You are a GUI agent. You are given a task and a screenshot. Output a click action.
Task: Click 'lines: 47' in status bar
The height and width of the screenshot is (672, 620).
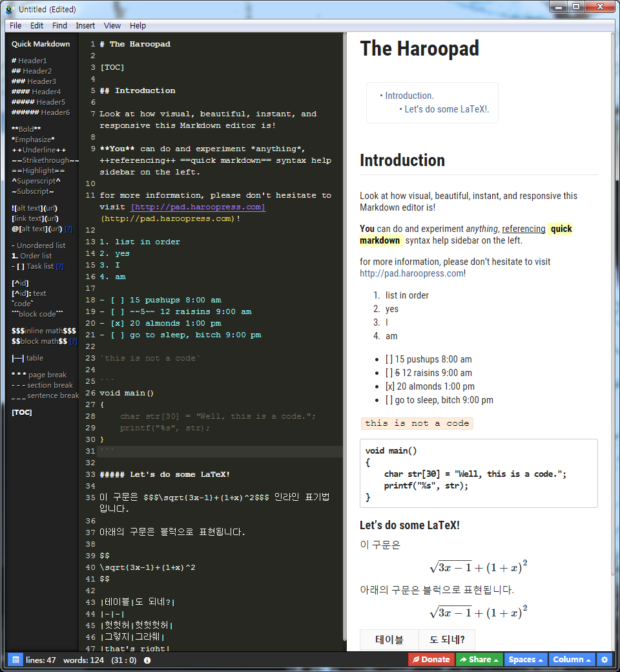tap(41, 660)
